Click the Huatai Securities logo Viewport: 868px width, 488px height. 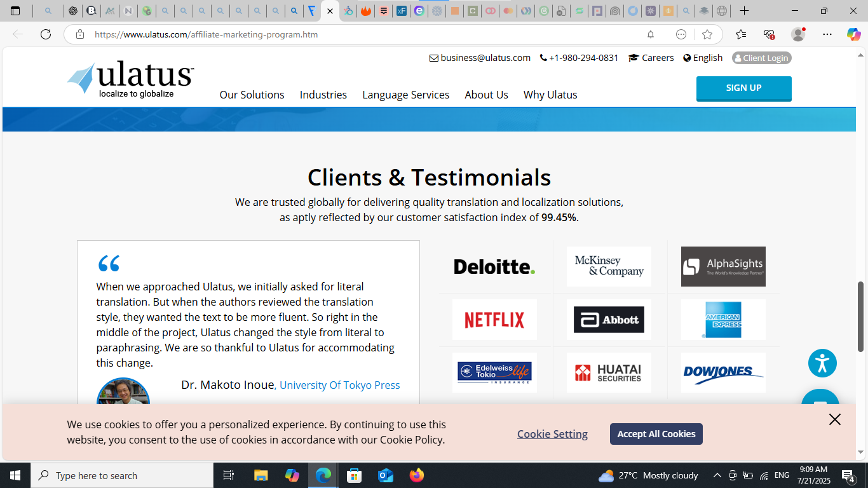pos(609,372)
